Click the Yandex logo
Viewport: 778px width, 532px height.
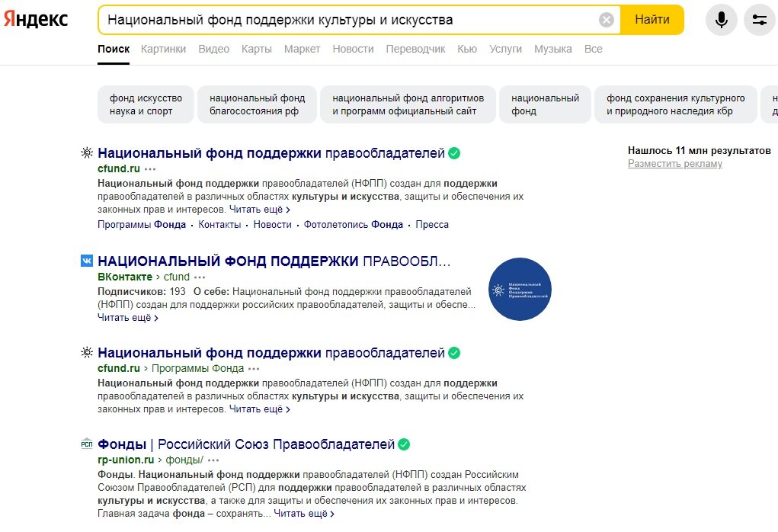coord(36,19)
